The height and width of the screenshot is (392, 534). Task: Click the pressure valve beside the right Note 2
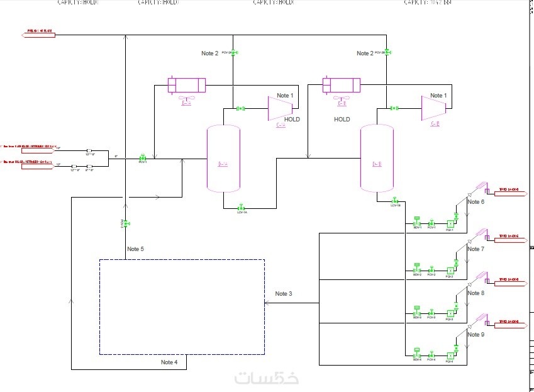pyautogui.click(x=387, y=52)
